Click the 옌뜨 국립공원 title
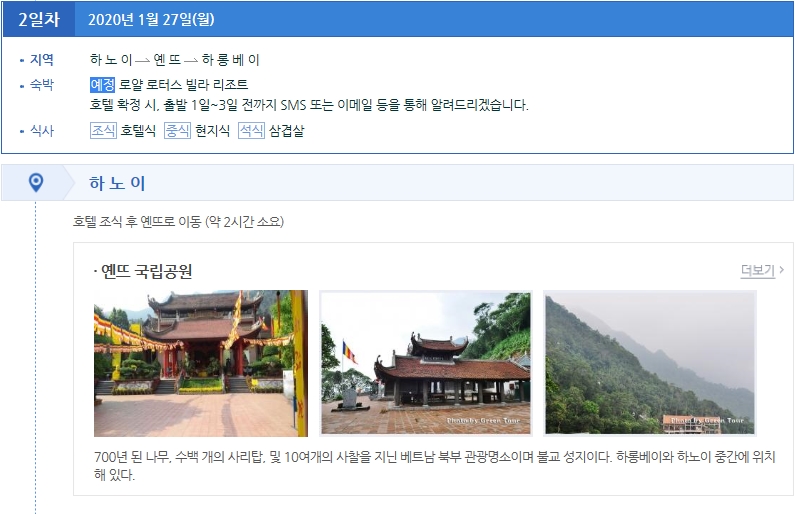This screenshot has width=795, height=514. point(147,272)
